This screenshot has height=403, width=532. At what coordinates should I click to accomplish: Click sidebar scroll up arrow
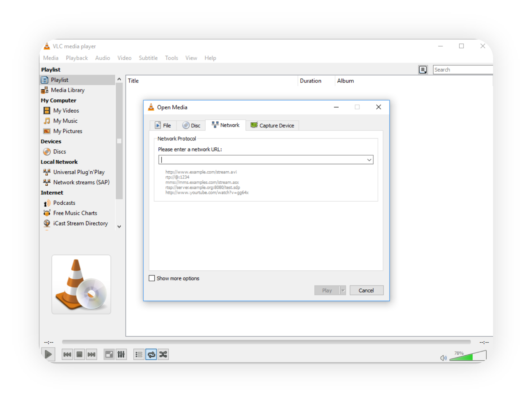(x=119, y=79)
